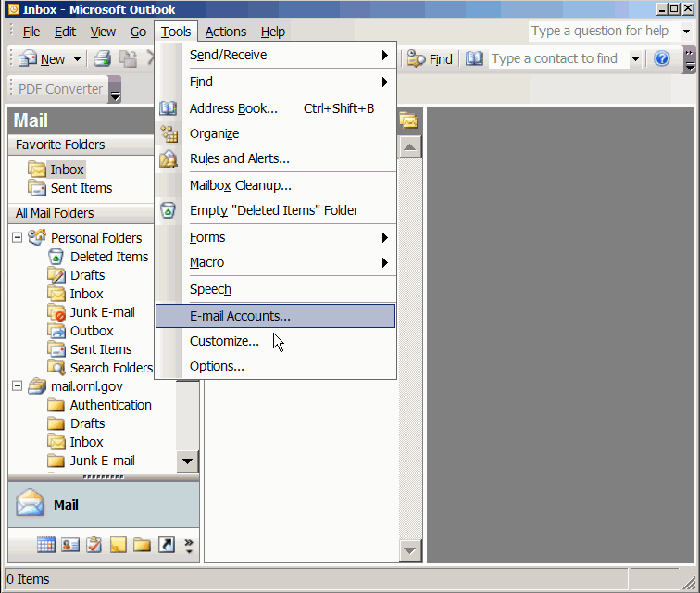This screenshot has width=700, height=593.
Task: Open Folder List icon in navigation bar
Action: pyautogui.click(x=142, y=545)
